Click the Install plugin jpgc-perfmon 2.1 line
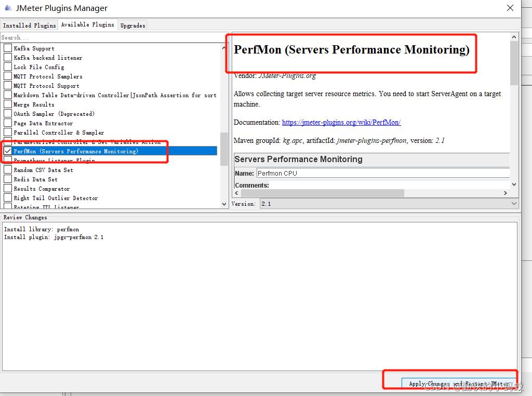The image size is (532, 396). coord(54,237)
